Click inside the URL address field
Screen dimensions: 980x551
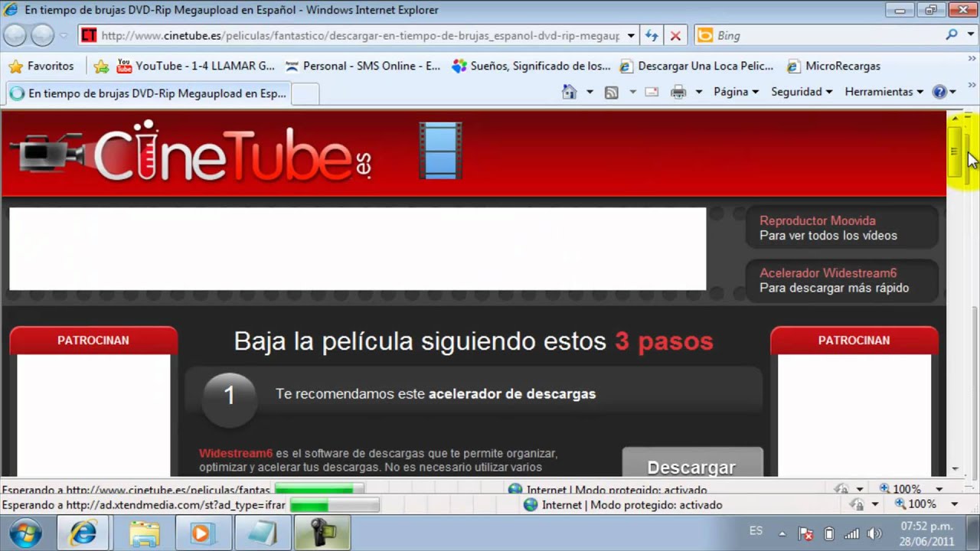361,35
